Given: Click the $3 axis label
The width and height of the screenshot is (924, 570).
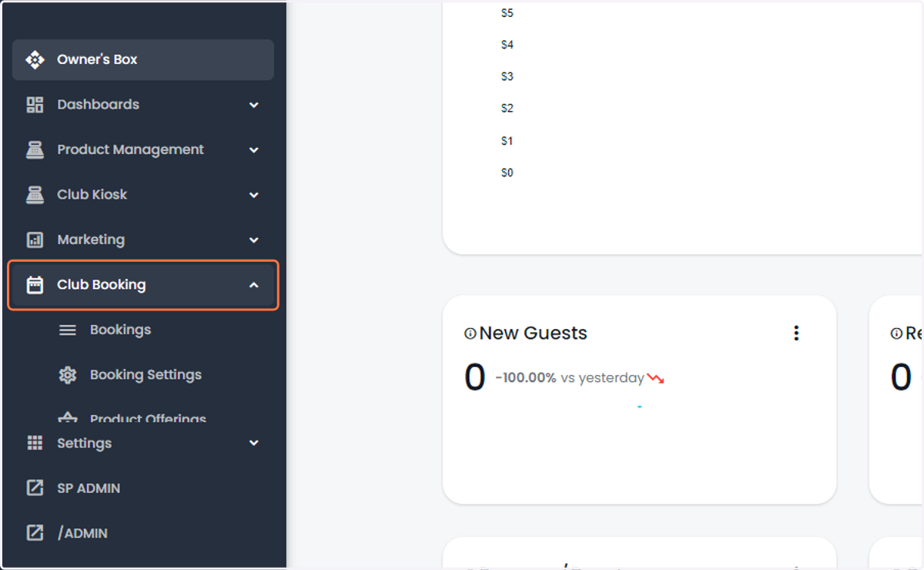Looking at the screenshot, I should tap(507, 76).
